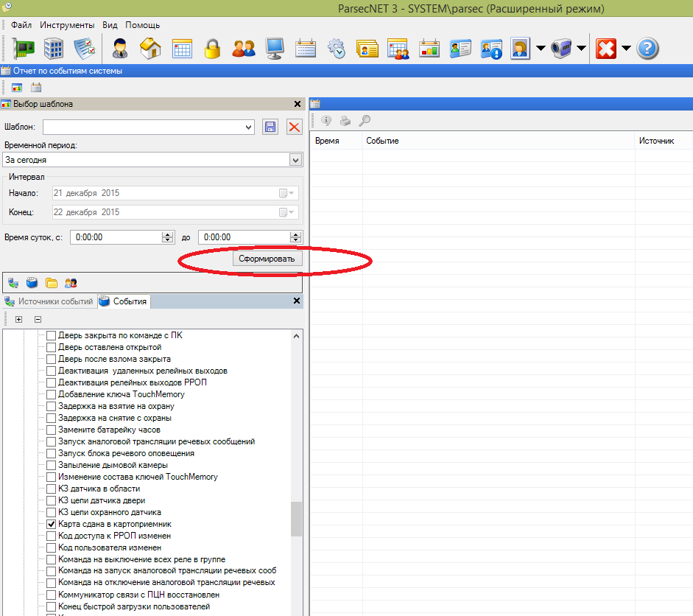This screenshot has height=616, width=693.
Task: Open the 'Файл' menu
Action: click(x=21, y=25)
